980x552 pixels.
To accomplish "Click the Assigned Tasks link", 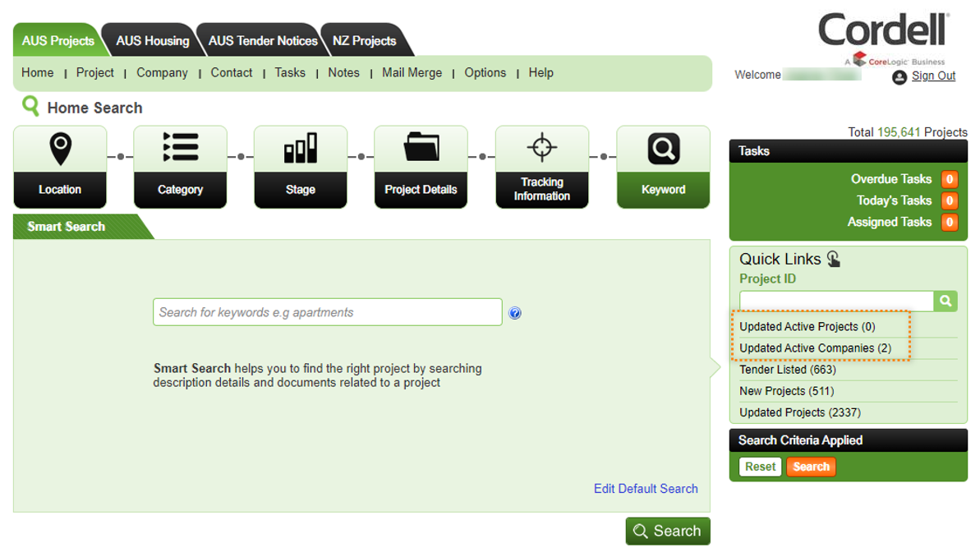I will [890, 222].
